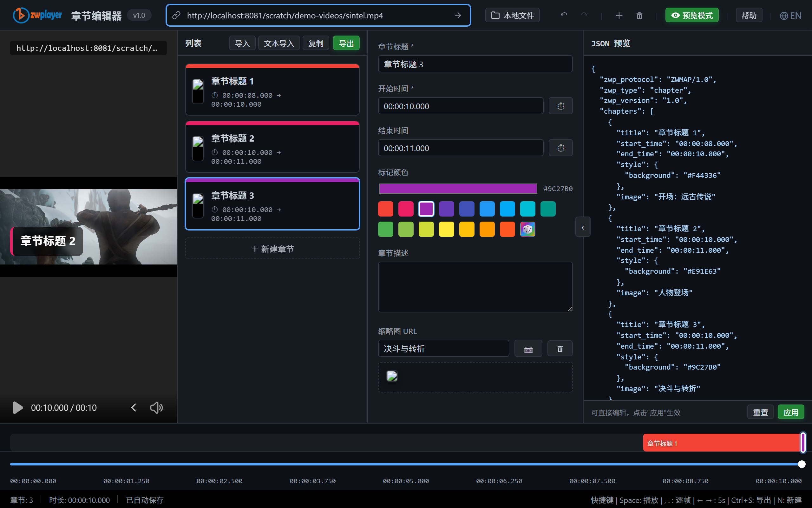
Task: Click the thumbnail of 章节标题 1 card
Action: 198,91
